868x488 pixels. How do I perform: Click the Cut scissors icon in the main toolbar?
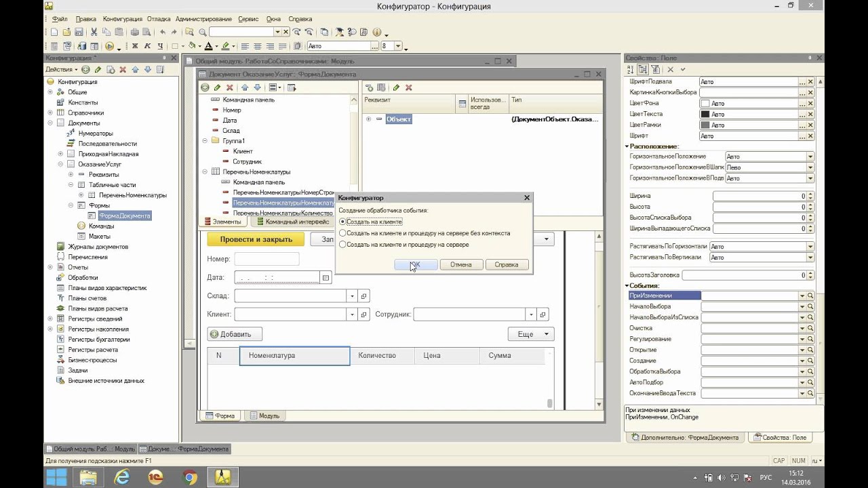point(96,32)
